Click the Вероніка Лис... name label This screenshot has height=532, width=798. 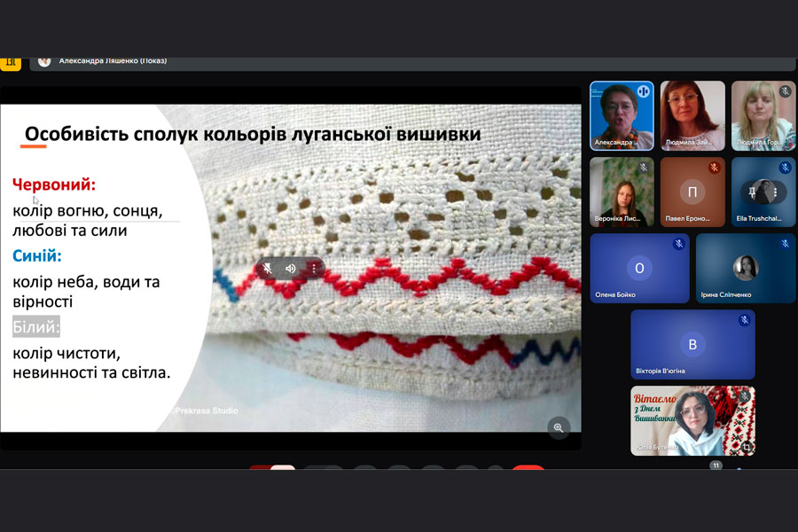click(x=617, y=218)
